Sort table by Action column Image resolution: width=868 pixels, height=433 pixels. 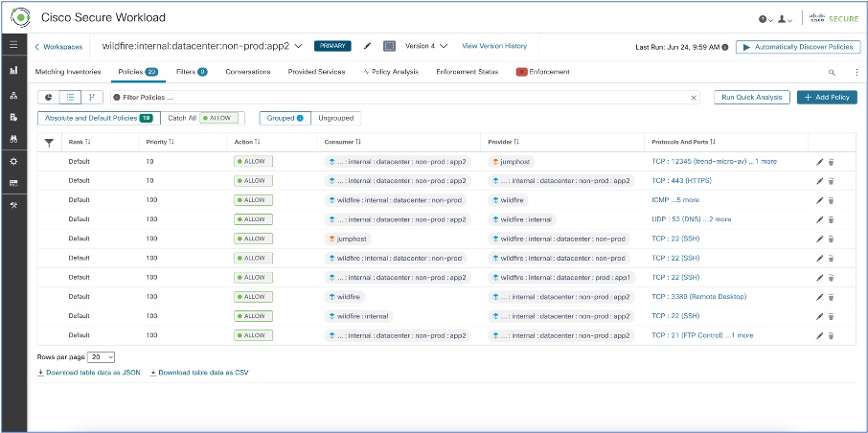[247, 143]
